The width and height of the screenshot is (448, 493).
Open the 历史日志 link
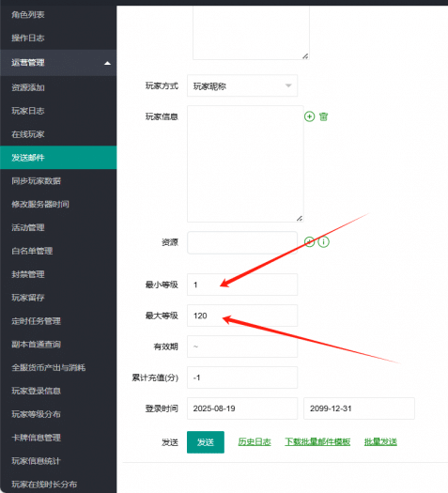tap(255, 442)
